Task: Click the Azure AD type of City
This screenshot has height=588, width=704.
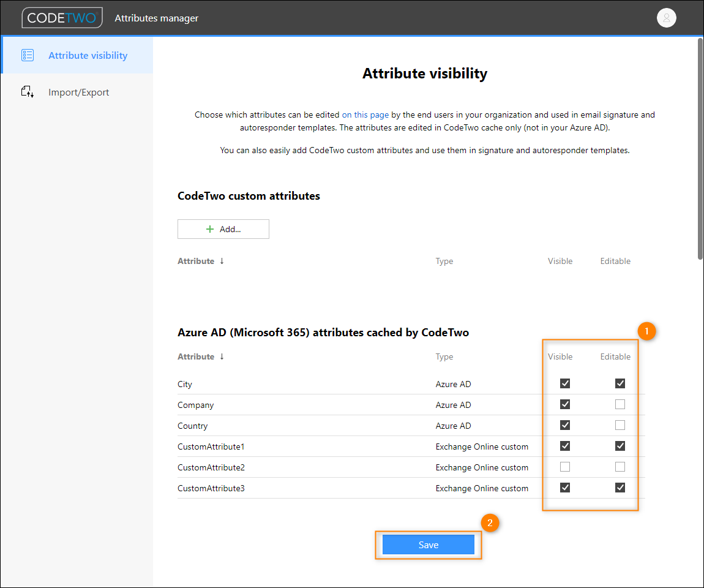Action: pyautogui.click(x=453, y=384)
